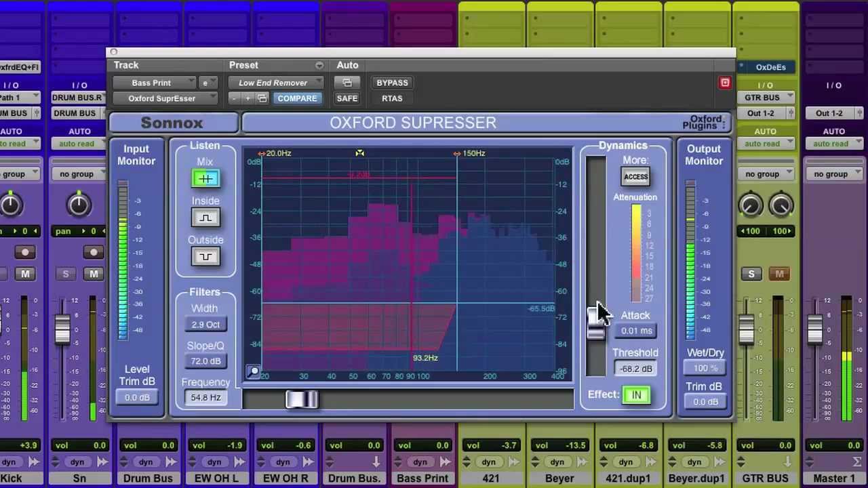Open the GTR BUS input selector
The width and height of the screenshot is (868, 488).
tap(766, 98)
